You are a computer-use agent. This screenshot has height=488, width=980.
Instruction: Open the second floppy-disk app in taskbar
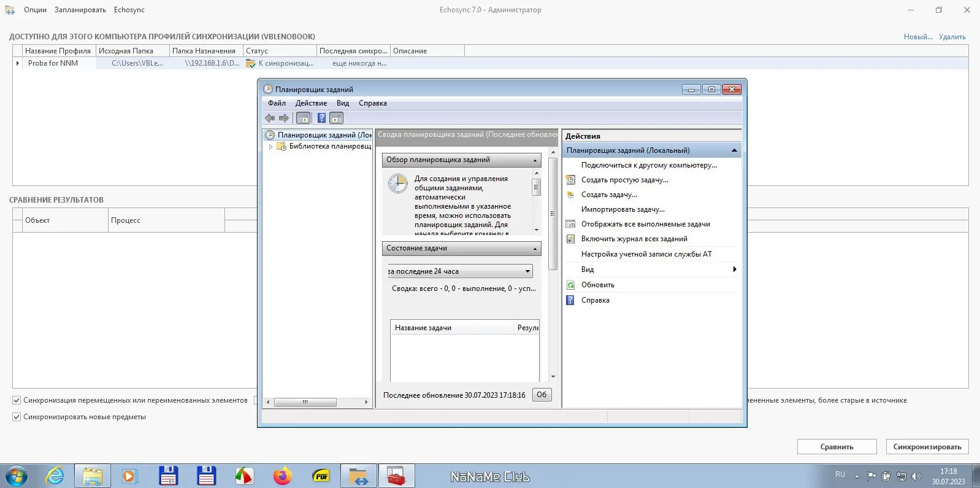(x=206, y=476)
